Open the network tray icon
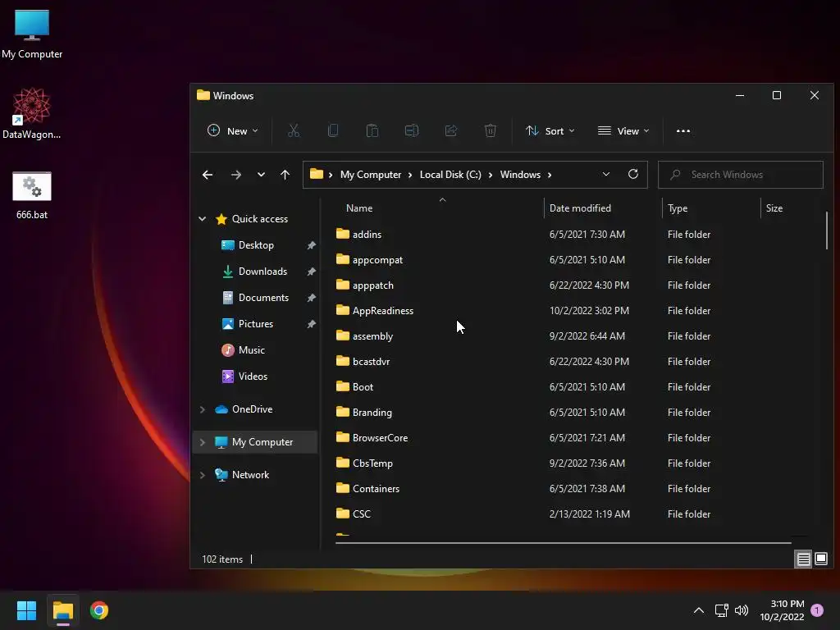 tap(721, 610)
